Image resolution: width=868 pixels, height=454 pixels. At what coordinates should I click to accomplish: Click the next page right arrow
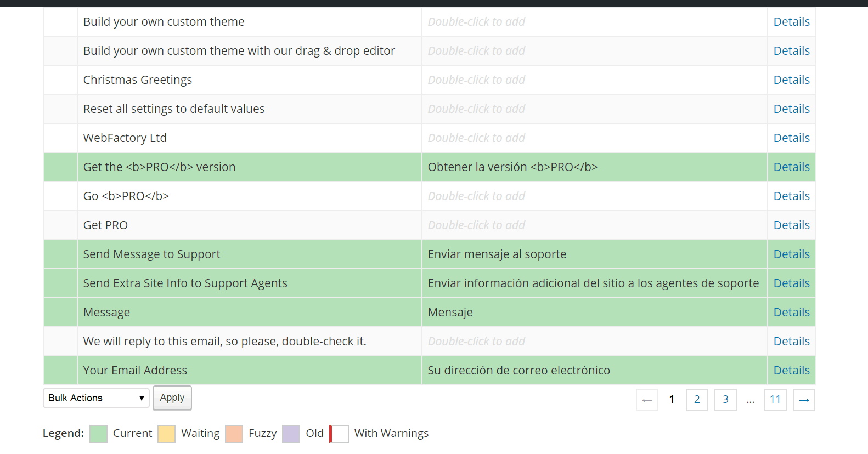803,399
